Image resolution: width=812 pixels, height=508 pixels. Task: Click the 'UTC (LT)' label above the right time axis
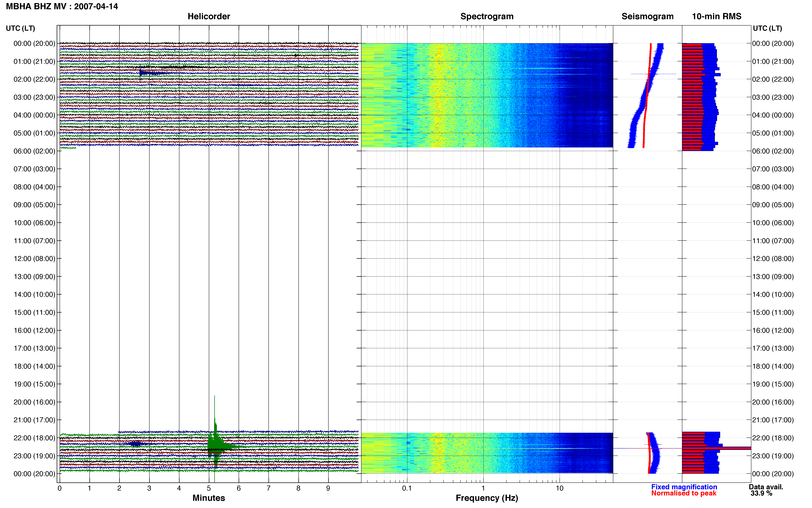[767, 28]
